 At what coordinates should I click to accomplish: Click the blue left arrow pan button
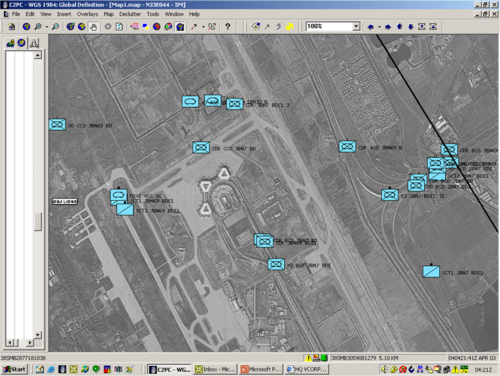click(370, 27)
